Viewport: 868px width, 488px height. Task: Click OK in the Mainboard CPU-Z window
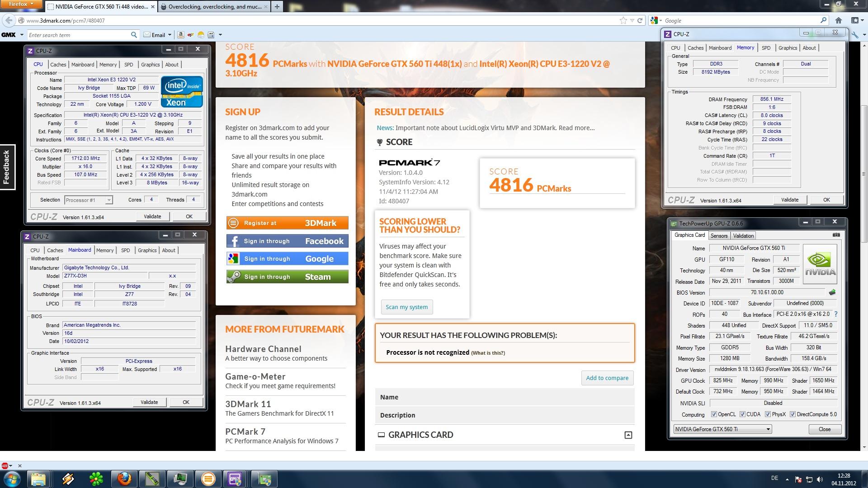pyautogui.click(x=186, y=402)
